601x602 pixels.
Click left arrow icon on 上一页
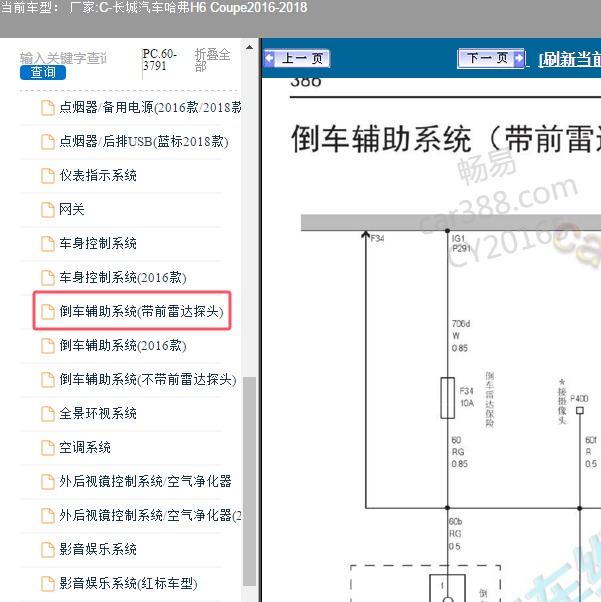point(270,58)
